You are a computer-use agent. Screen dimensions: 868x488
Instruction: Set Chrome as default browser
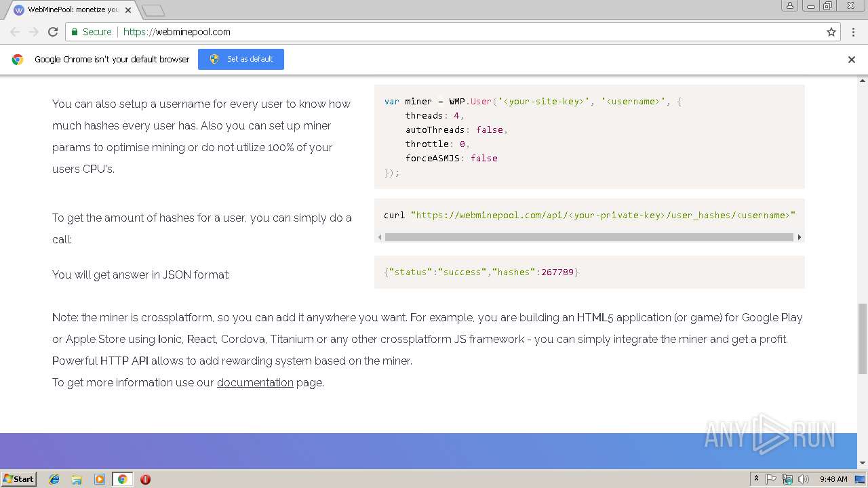(241, 59)
